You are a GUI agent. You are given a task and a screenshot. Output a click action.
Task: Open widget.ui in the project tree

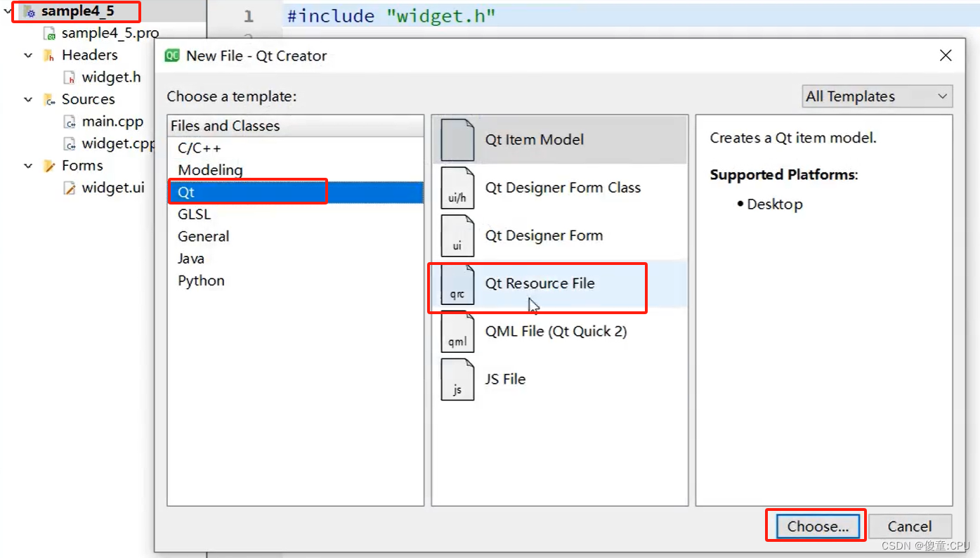tap(113, 188)
